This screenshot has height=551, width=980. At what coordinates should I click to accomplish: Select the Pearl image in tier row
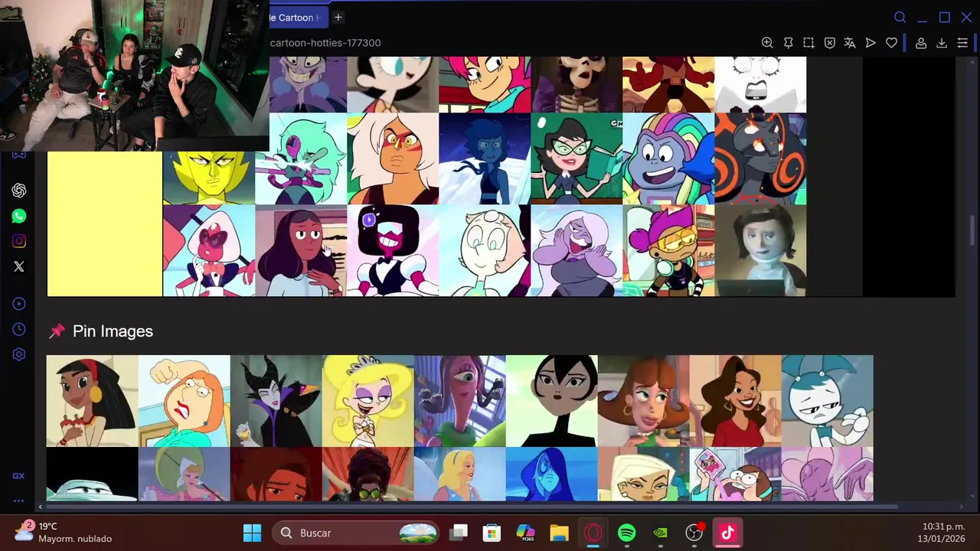pyautogui.click(x=485, y=251)
